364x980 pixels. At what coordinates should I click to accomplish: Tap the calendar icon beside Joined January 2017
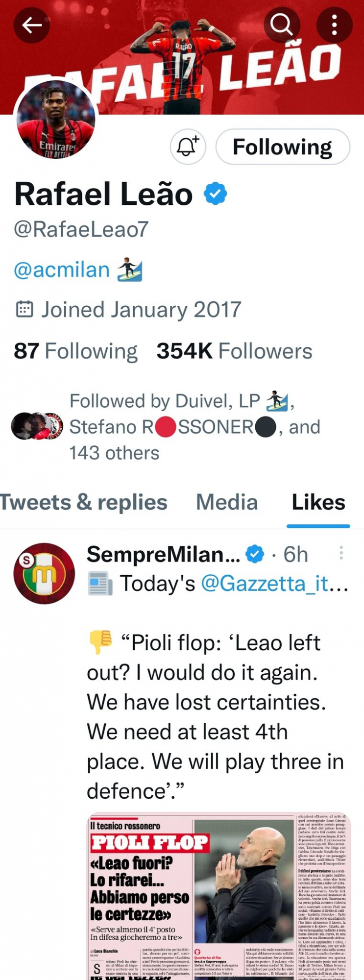point(24,310)
